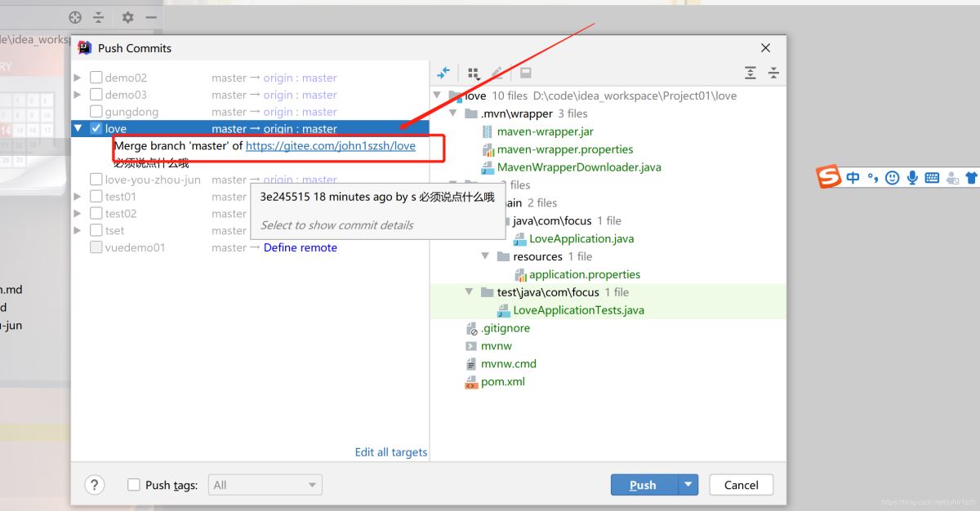Click the preview diff panel icon
Screen dimensions: 980x511
pyautogui.click(x=526, y=73)
